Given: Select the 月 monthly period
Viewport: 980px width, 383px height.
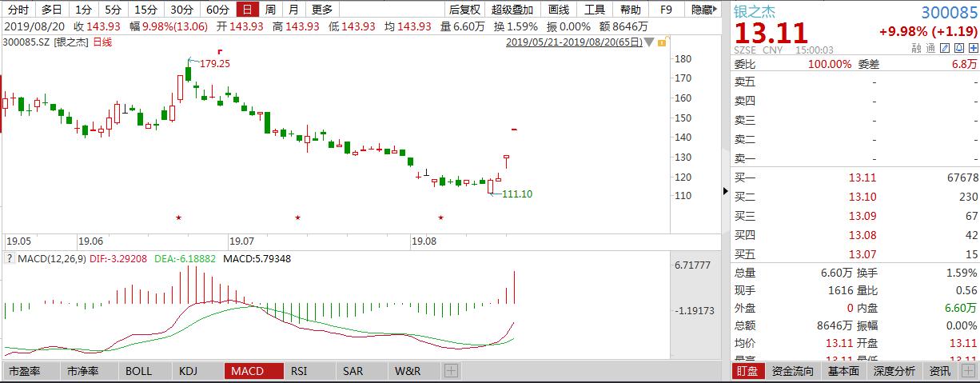Looking at the screenshot, I should tap(293, 10).
